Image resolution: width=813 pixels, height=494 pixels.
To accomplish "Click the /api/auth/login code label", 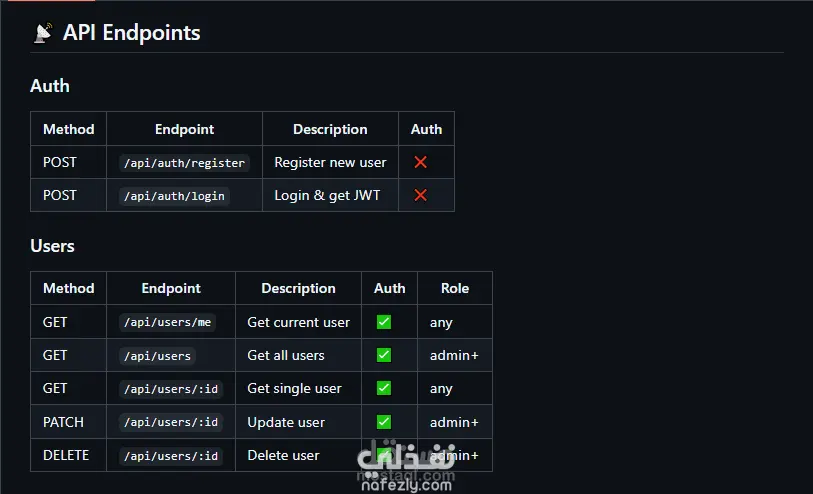I will tap(174, 196).
